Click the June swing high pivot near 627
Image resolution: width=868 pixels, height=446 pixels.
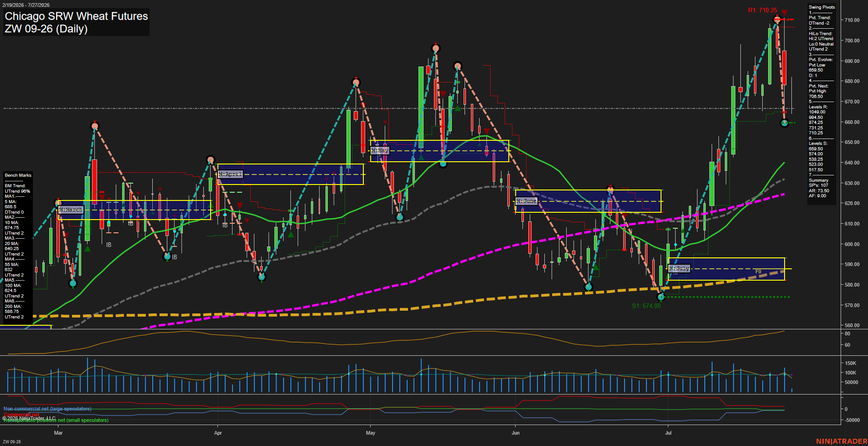[x=610, y=190]
